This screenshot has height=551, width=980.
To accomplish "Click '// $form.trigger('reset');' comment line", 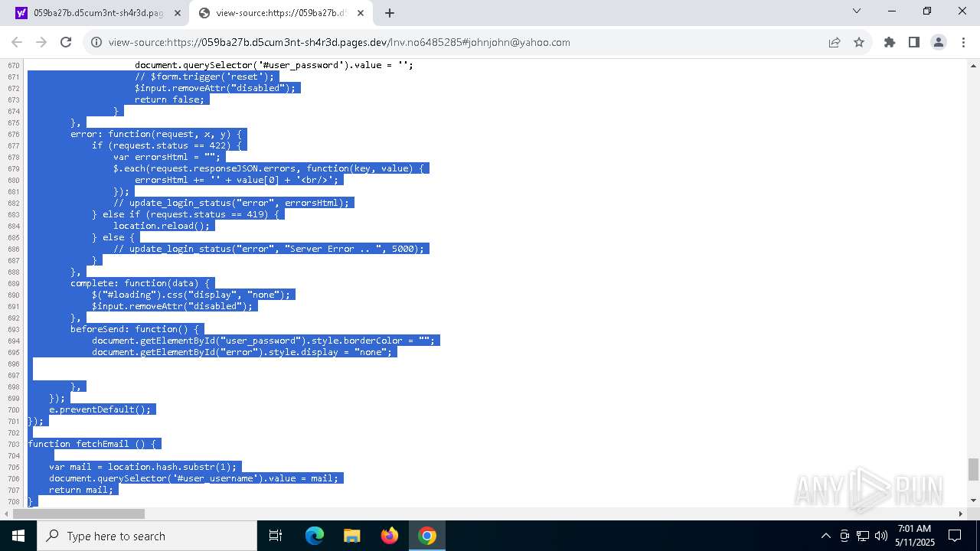I will pos(204,77).
